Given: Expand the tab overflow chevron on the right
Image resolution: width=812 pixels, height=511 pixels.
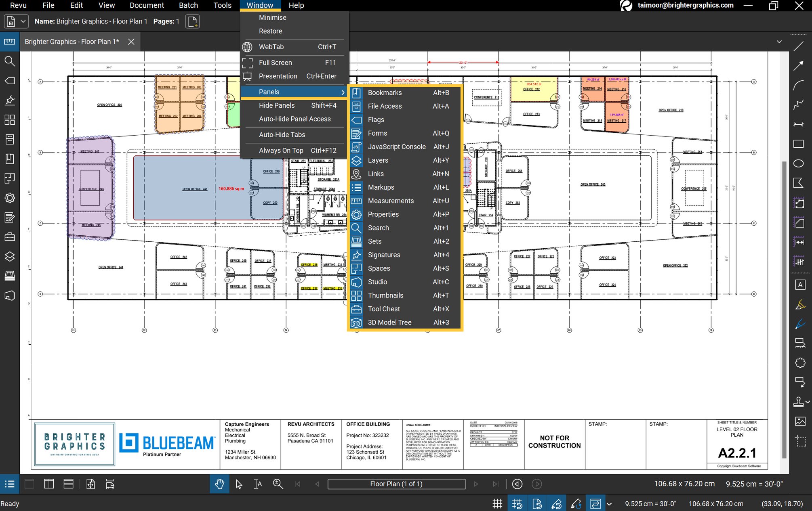Looking at the screenshot, I should [779, 42].
